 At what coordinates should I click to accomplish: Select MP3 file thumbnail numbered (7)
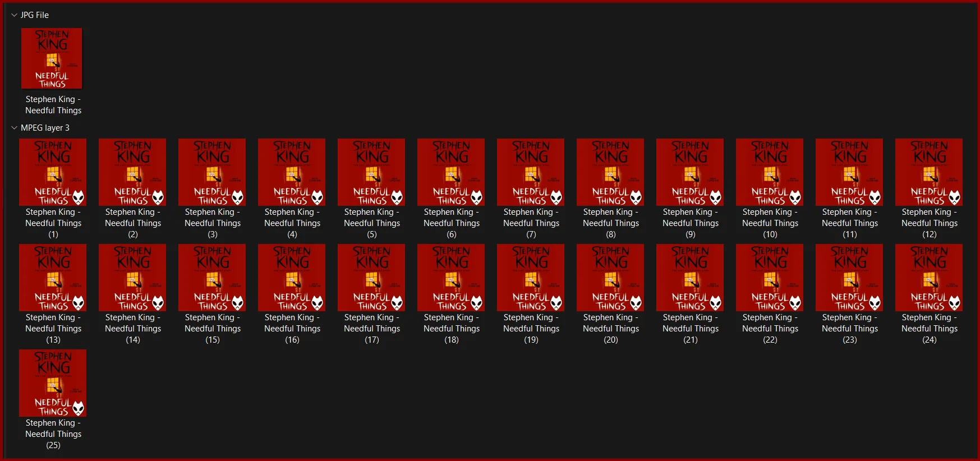pyautogui.click(x=531, y=172)
